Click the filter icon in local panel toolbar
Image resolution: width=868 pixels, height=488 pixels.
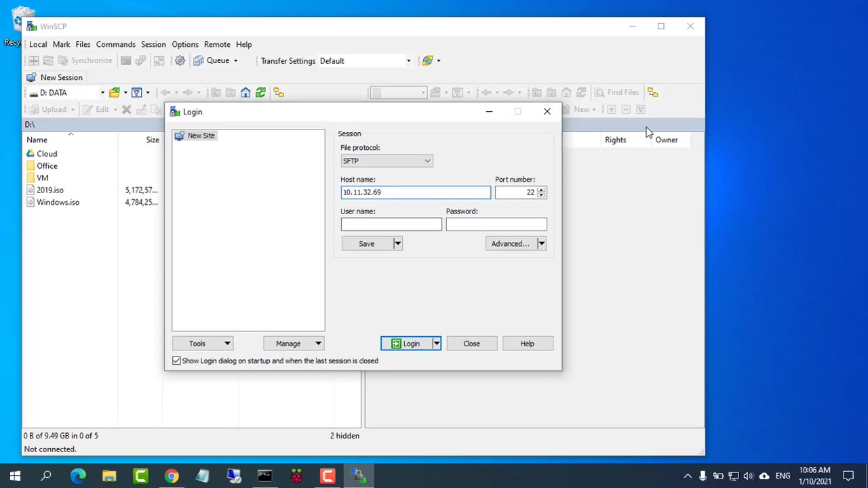tap(136, 92)
